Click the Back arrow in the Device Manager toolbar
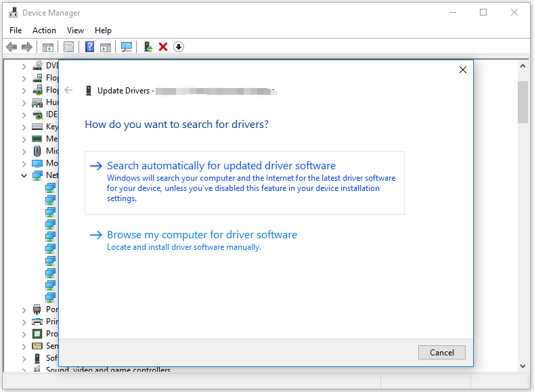Image resolution: width=534 pixels, height=392 pixels. click(12, 47)
